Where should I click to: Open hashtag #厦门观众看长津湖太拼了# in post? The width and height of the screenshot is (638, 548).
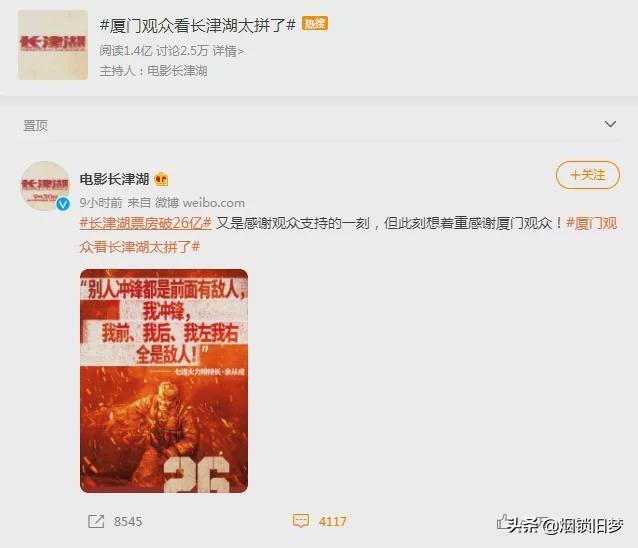[348, 235]
